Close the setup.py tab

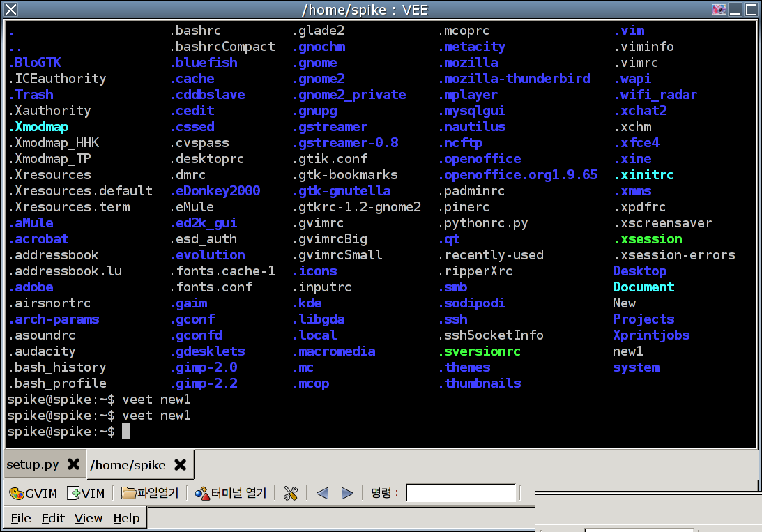[x=73, y=464]
